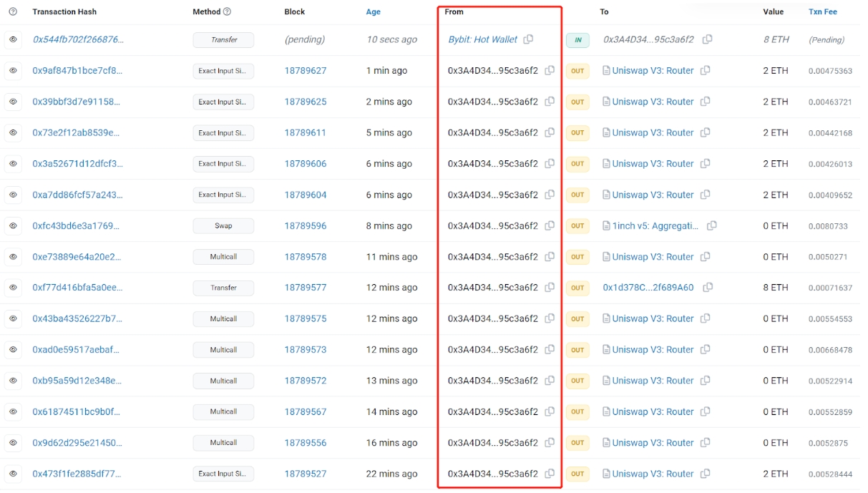This screenshot has width=868, height=493.
Task: Click the txn fee 0.0080733
Action: click(x=828, y=226)
